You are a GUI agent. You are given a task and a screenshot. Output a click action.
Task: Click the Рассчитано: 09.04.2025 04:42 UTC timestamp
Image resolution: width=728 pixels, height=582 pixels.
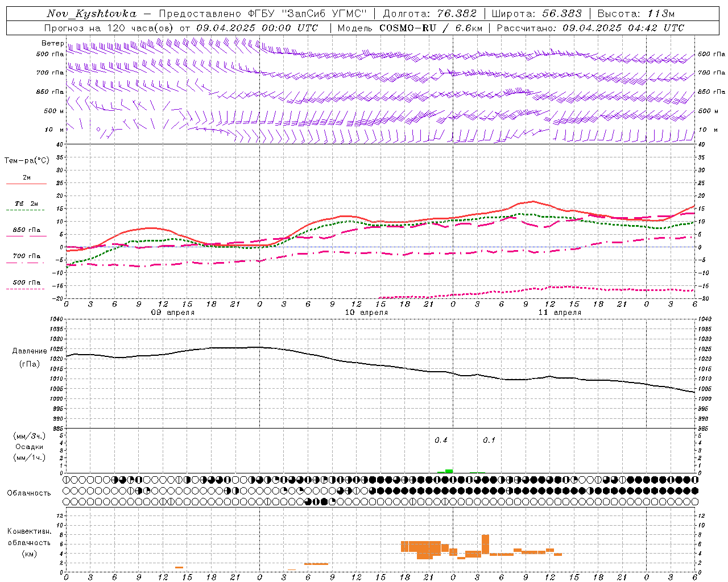pos(590,28)
